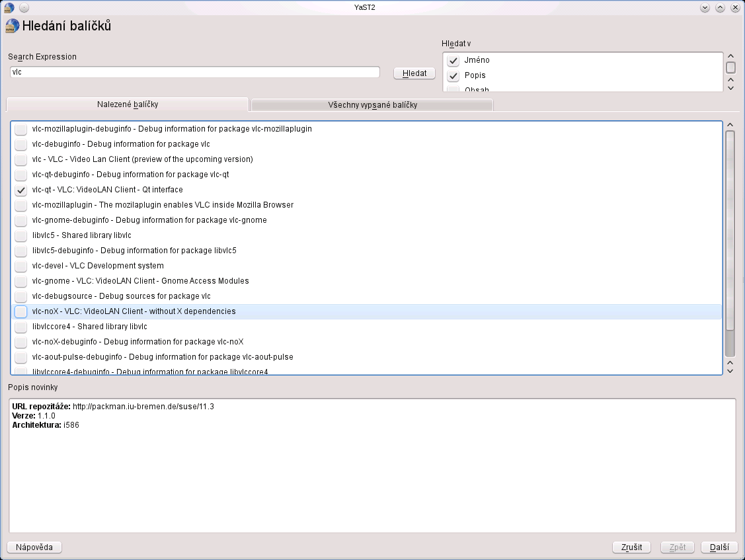The image size is (745, 560).
Task: Uncheck the Popis search-in checkbox
Action: [453, 75]
